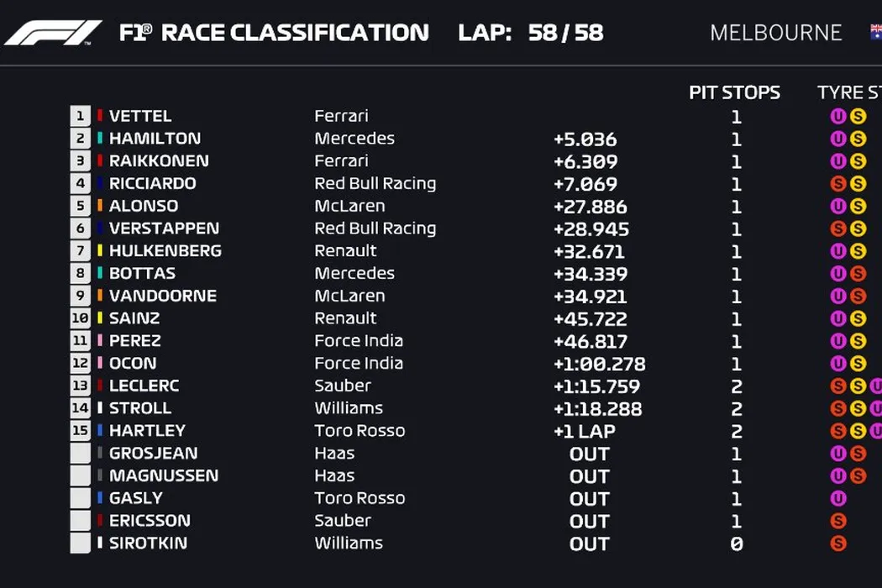Click the Australian flag beside Melbourne
Viewport: 882px width, 588px height.
coord(875,33)
